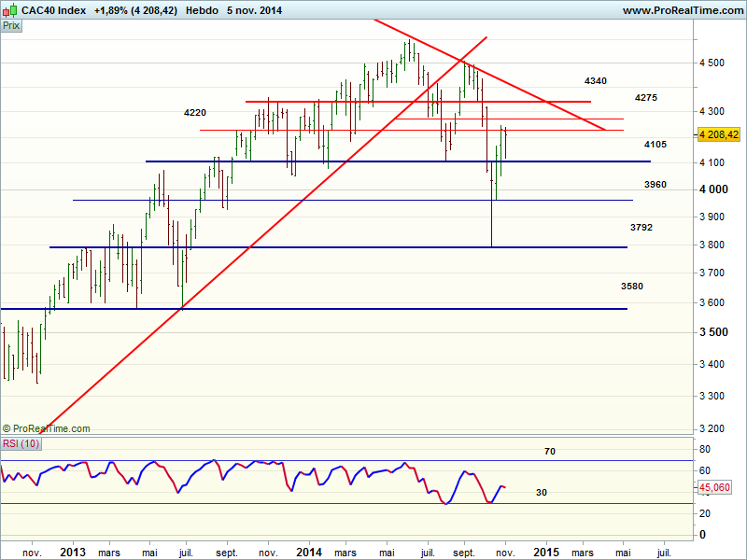The height and width of the screenshot is (560, 747).
Task: Select the 4220 level annotation
Action: click(195, 112)
